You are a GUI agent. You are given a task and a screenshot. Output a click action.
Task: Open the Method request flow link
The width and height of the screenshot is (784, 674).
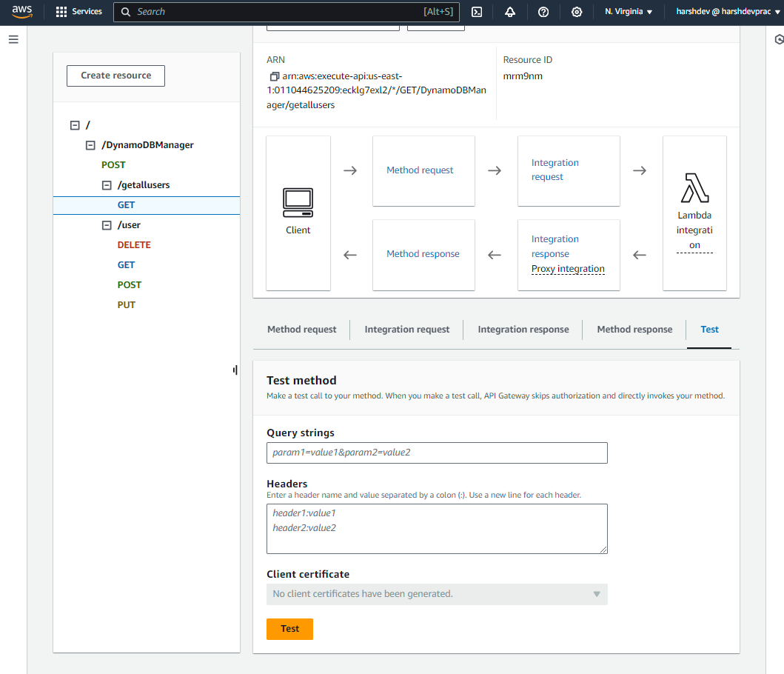[x=420, y=170]
